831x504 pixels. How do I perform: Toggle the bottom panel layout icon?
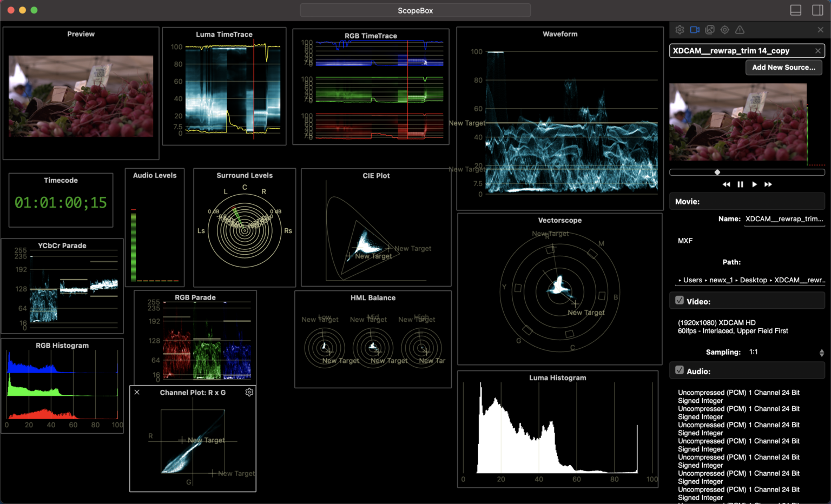pos(796,10)
